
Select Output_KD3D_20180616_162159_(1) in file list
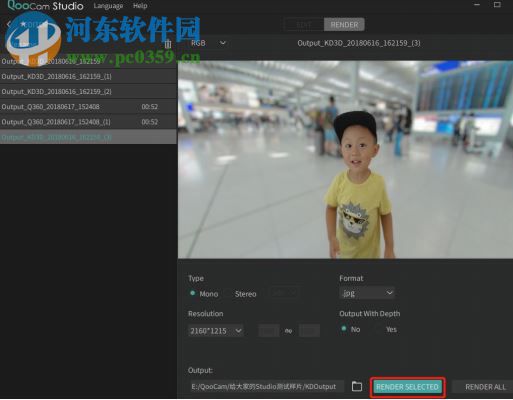88,76
